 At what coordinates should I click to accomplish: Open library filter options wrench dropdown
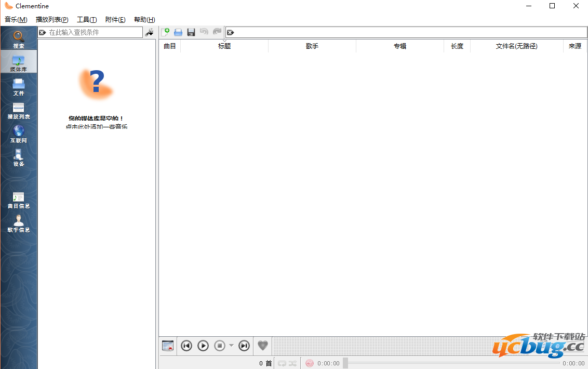150,32
